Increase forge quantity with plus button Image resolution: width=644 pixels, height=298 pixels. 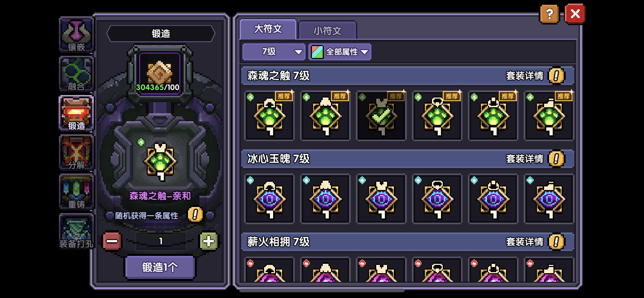[x=208, y=241]
